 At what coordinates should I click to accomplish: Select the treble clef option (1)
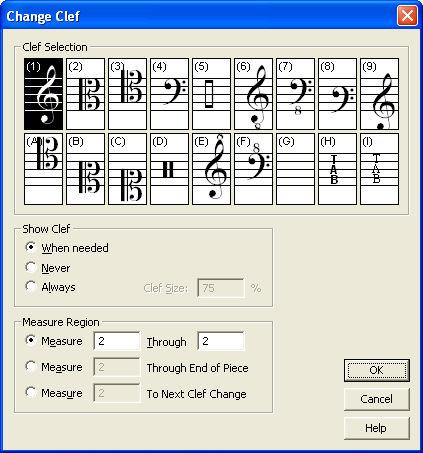(x=43, y=94)
